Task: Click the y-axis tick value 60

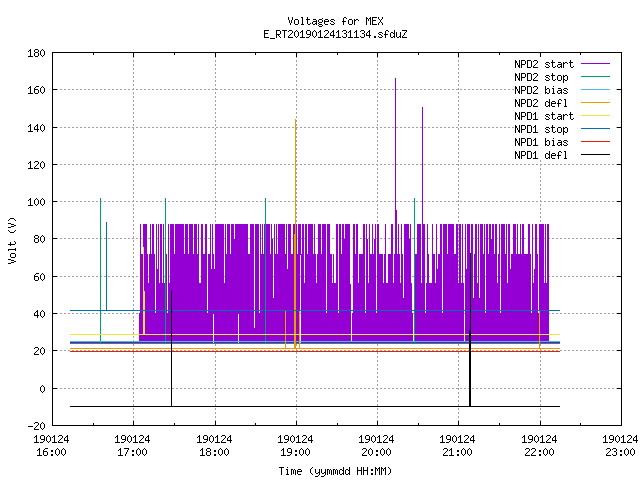Action: click(x=39, y=277)
